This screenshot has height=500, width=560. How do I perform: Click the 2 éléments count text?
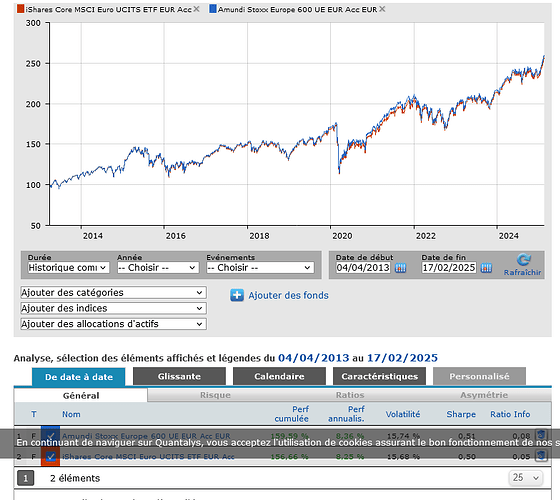75,478
